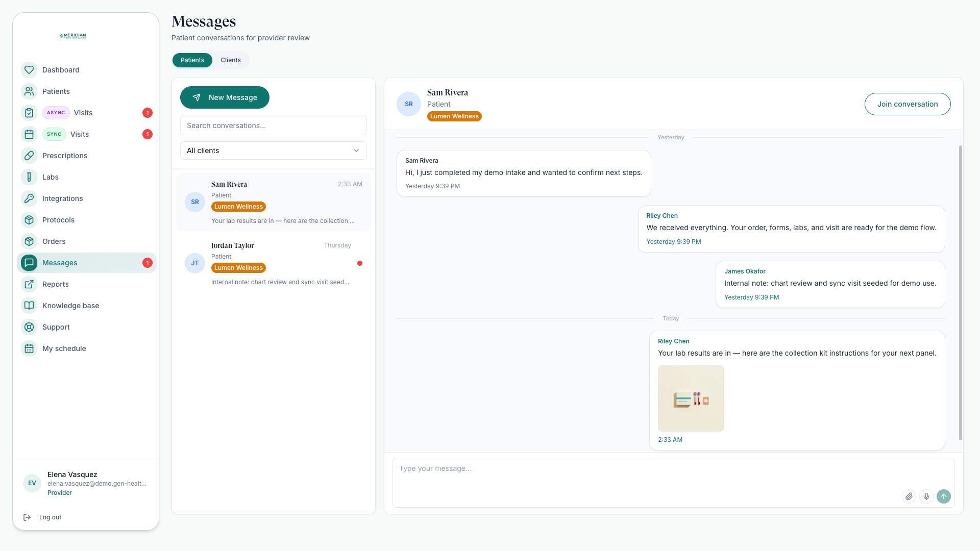
Task: Go to Prescriptions in sidebar
Action: pos(87,156)
